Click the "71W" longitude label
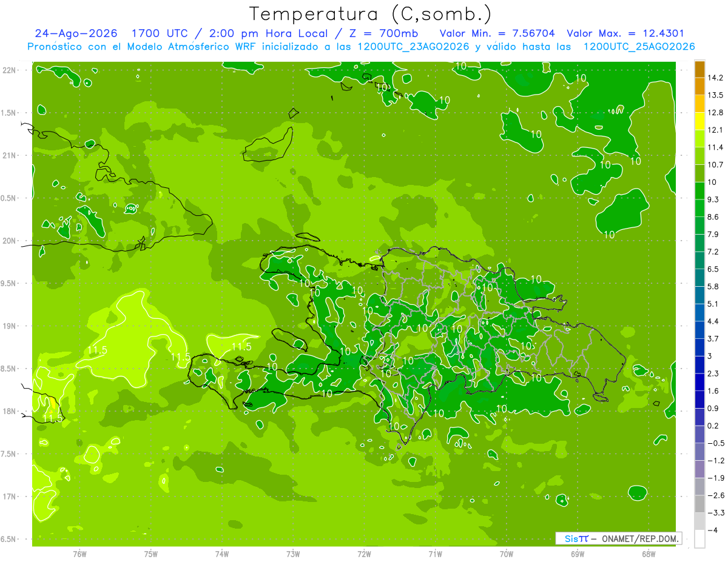728x562 pixels. click(435, 554)
